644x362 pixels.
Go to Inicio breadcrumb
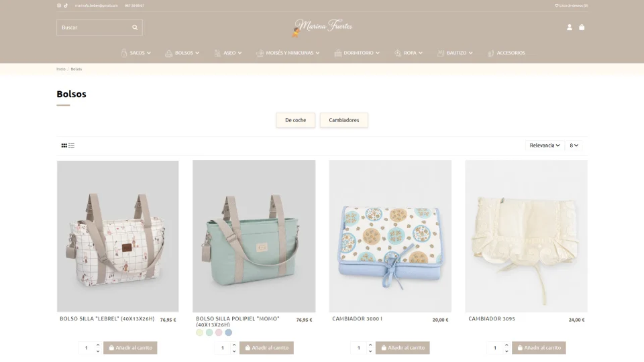click(x=61, y=69)
